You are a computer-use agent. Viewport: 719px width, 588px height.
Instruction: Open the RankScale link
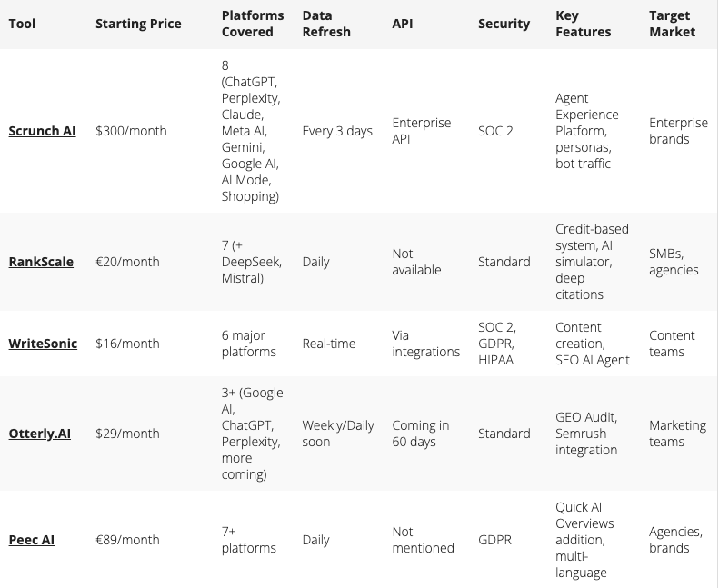[x=41, y=262]
